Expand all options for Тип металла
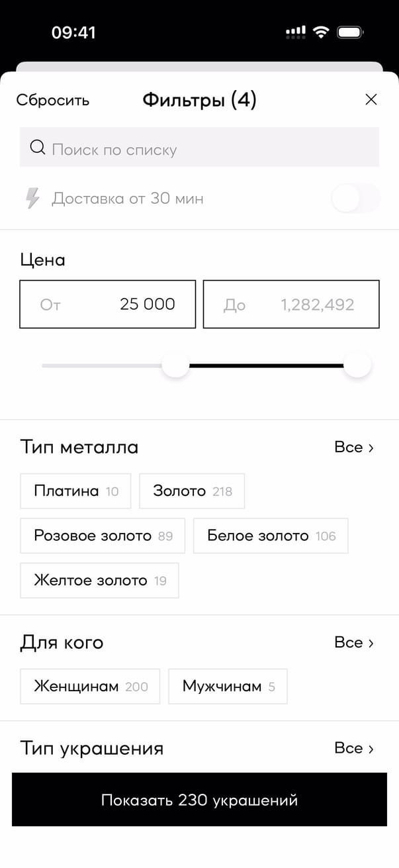The image size is (399, 868). pyautogui.click(x=354, y=448)
